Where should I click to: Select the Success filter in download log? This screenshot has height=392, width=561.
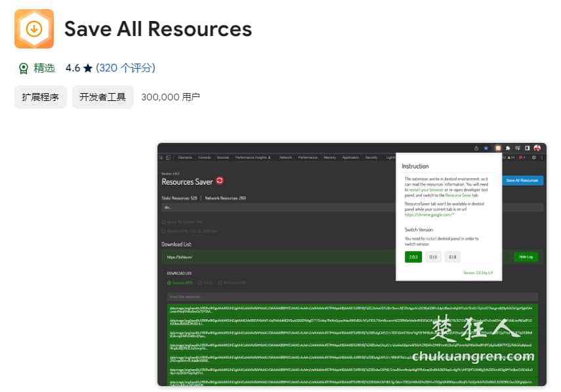tap(169, 283)
